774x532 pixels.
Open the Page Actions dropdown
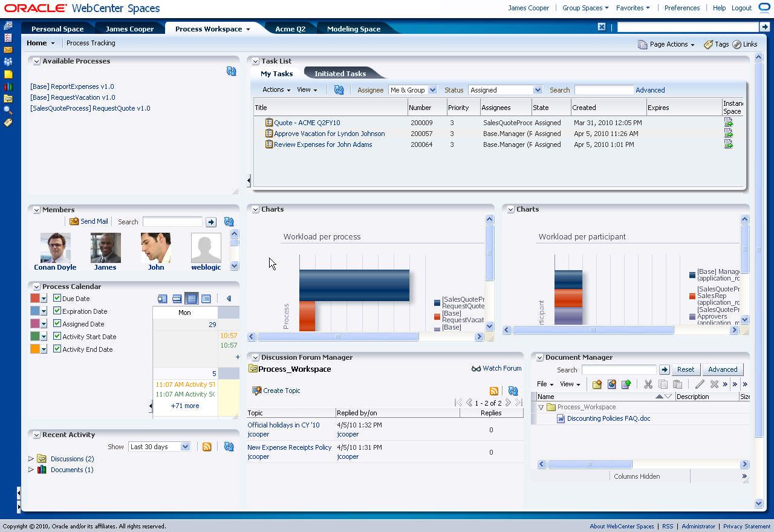(x=666, y=44)
